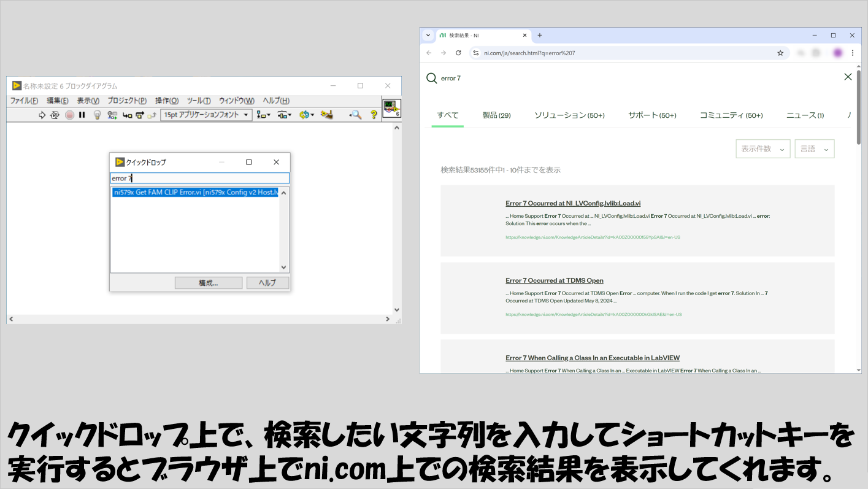Close the 検索結果 - NI tab
868x489 pixels.
pos(524,36)
